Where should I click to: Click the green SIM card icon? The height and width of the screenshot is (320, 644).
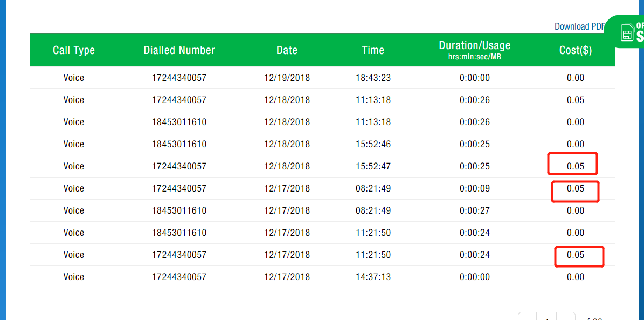point(627,32)
